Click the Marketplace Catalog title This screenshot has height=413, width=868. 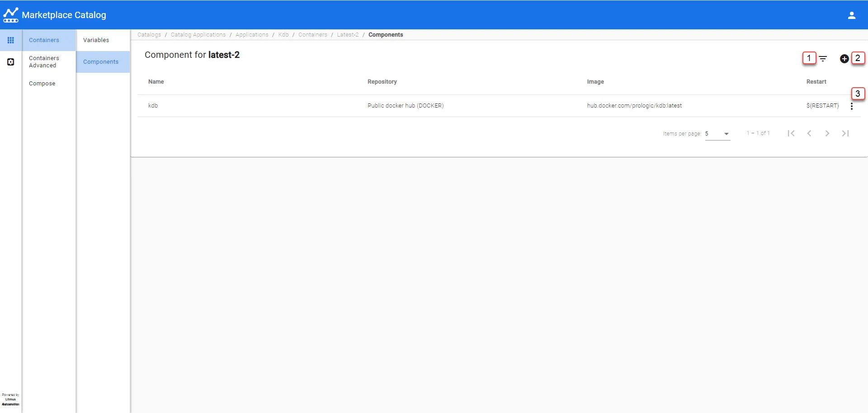point(64,15)
